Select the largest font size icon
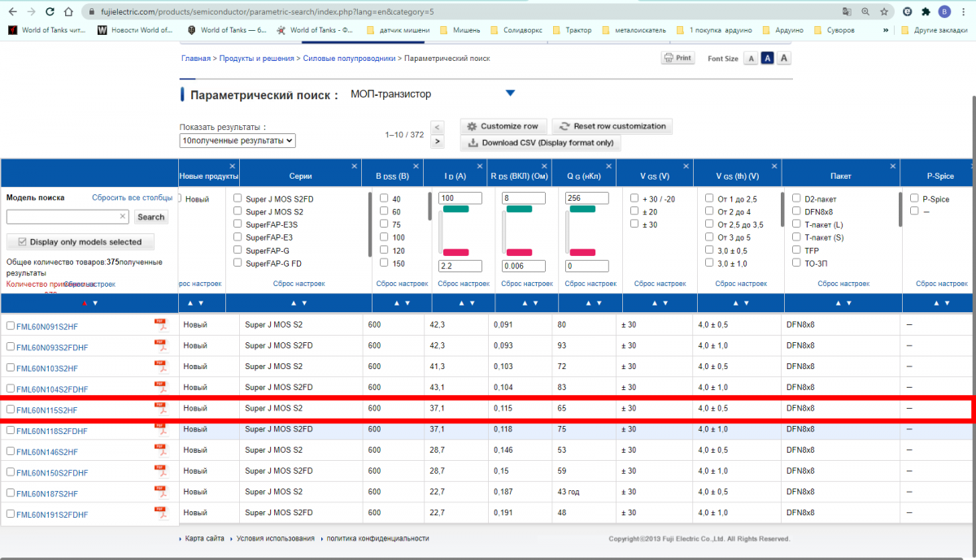The height and width of the screenshot is (560, 976). click(783, 59)
